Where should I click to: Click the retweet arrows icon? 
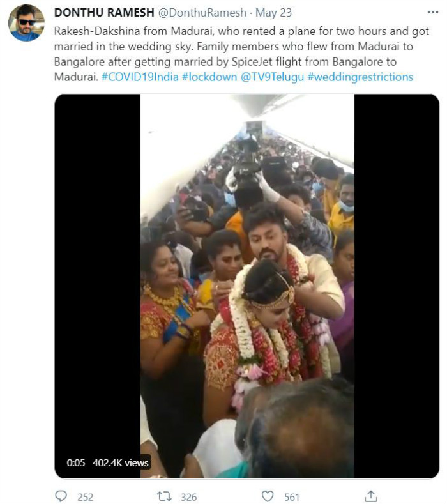pos(164,496)
